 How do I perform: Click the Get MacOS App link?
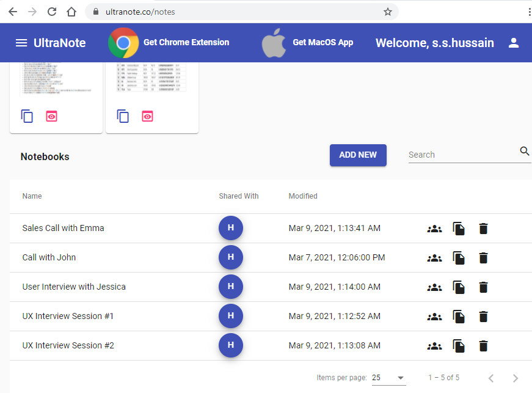click(323, 42)
